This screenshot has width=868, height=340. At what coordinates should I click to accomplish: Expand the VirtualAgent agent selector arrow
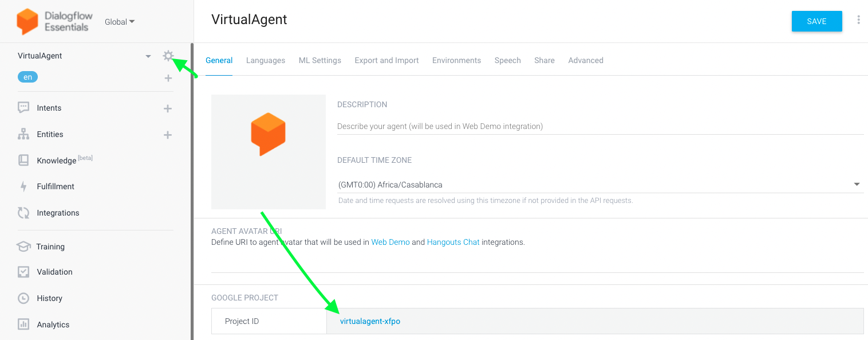click(148, 56)
